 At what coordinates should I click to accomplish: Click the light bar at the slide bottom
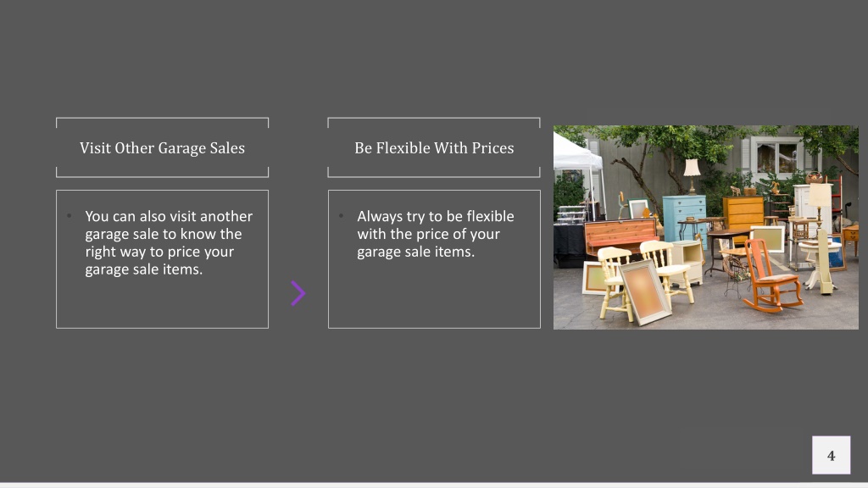tap(434, 485)
